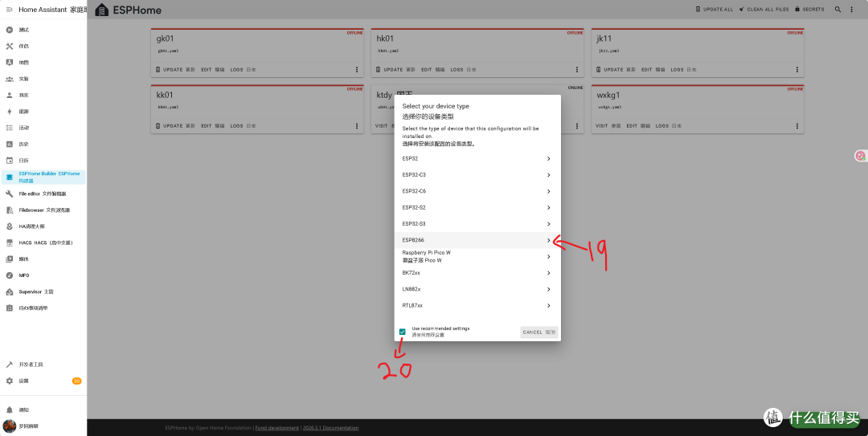Click UPDATE on the kk01 card
Viewport: 868px width, 436px height.
(175, 126)
